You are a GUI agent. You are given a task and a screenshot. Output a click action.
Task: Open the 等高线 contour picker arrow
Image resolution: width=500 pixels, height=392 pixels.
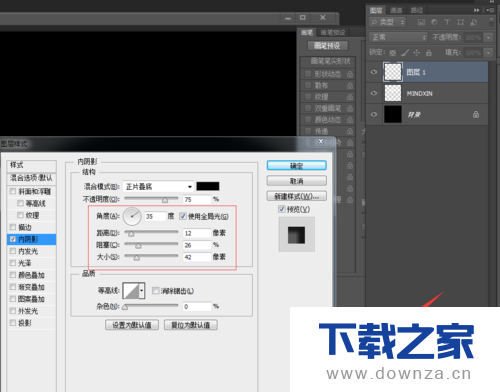142,291
